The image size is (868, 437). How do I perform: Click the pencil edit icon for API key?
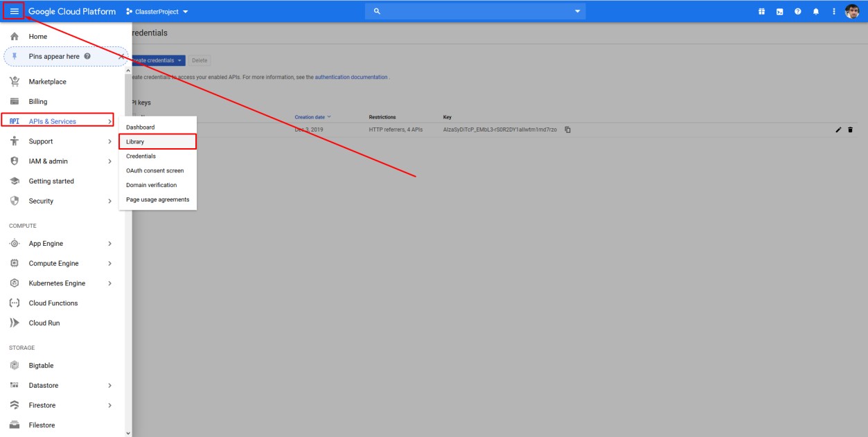pos(839,130)
